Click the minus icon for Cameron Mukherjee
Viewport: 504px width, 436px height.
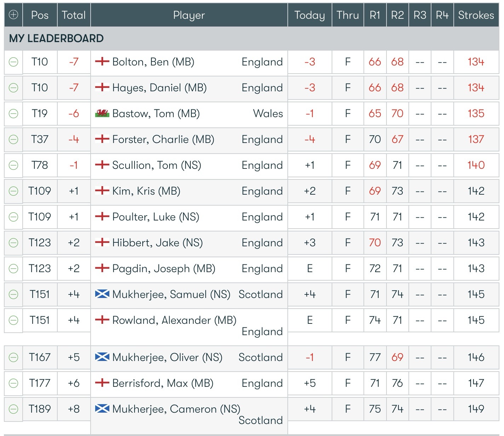(13, 409)
